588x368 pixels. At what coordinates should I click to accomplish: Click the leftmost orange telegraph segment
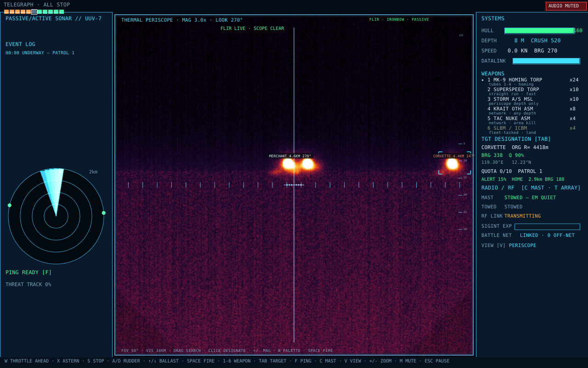tap(6, 12)
